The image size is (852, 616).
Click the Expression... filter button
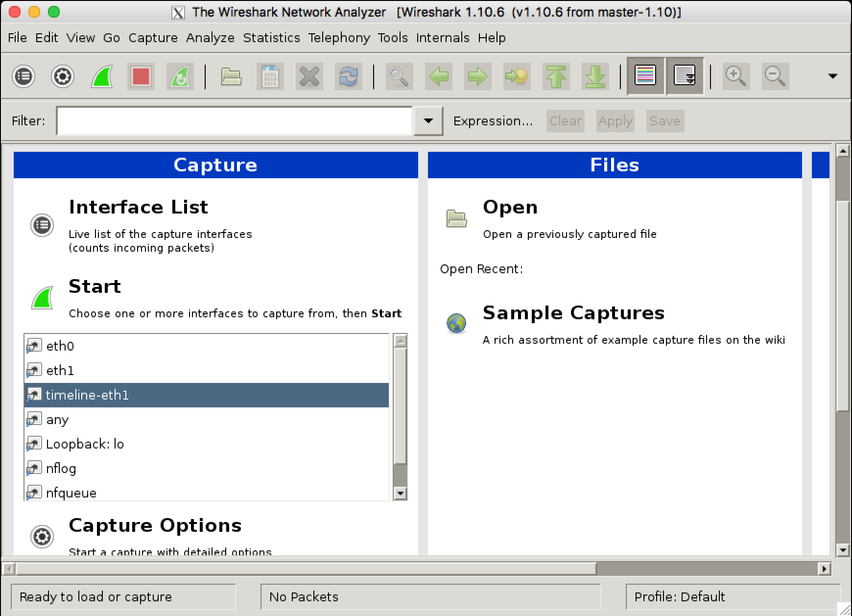pyautogui.click(x=493, y=121)
